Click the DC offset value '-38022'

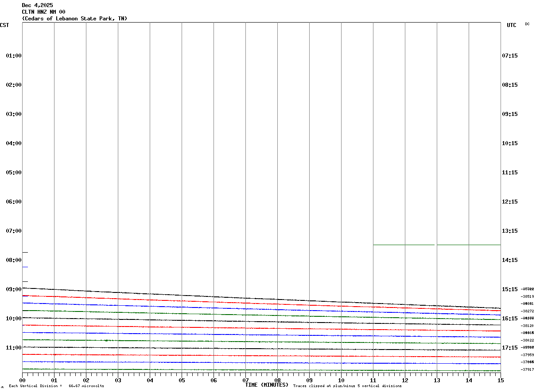click(x=528, y=340)
